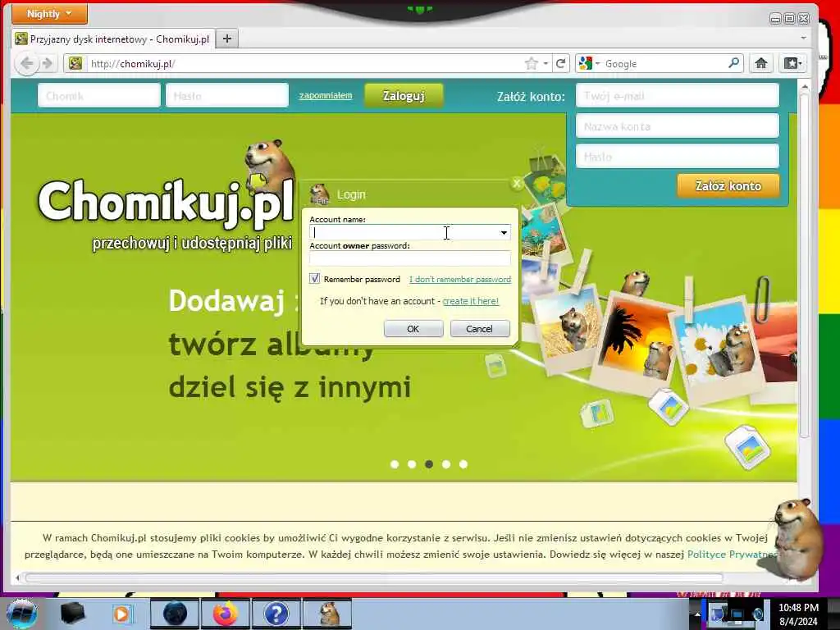Expand the Account name dropdown arrow

[x=504, y=232]
